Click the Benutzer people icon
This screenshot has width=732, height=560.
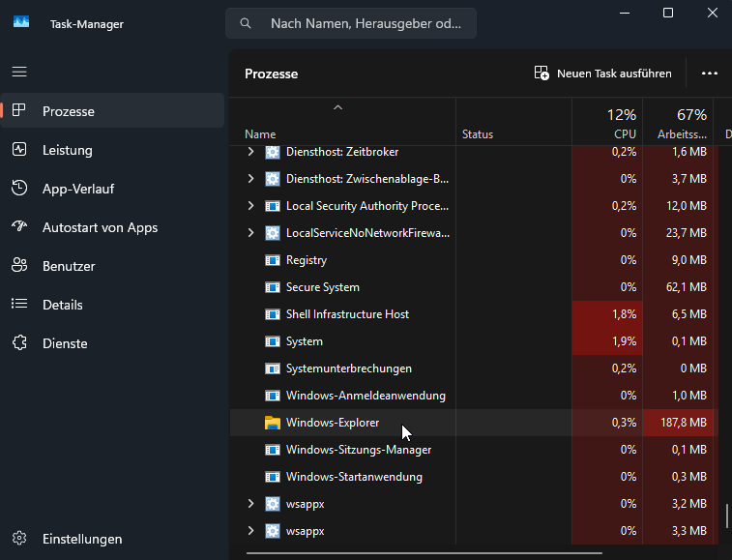(x=19, y=265)
